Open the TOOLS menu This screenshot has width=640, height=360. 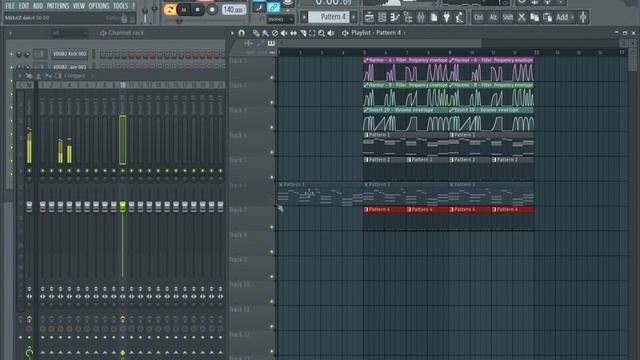[x=120, y=6]
